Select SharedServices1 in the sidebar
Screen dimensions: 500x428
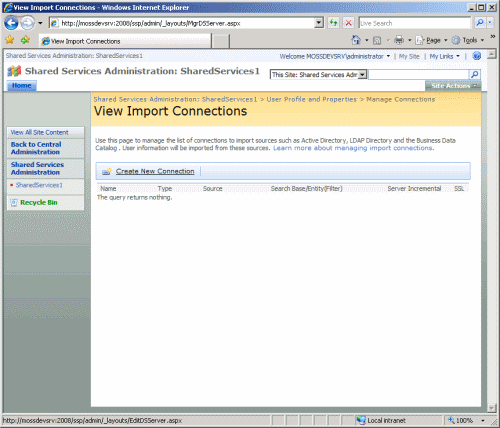[39, 185]
